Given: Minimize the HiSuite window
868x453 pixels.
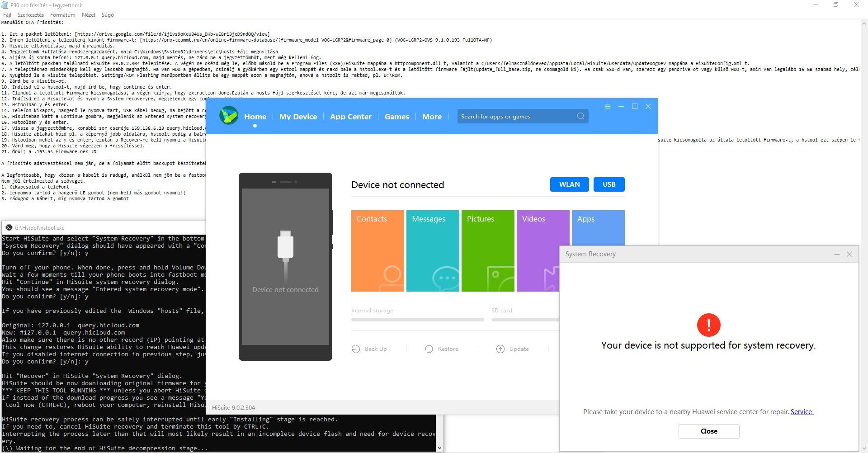Looking at the screenshot, I should (621, 107).
